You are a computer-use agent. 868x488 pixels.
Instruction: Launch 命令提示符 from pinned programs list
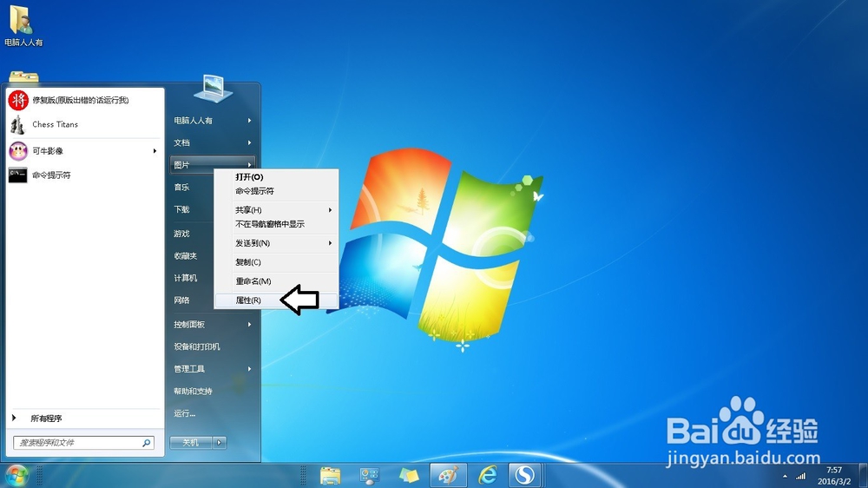[85, 175]
